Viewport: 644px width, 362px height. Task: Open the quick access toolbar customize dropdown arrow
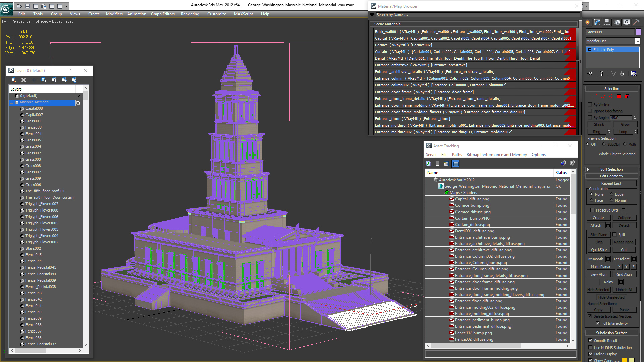click(x=66, y=6)
